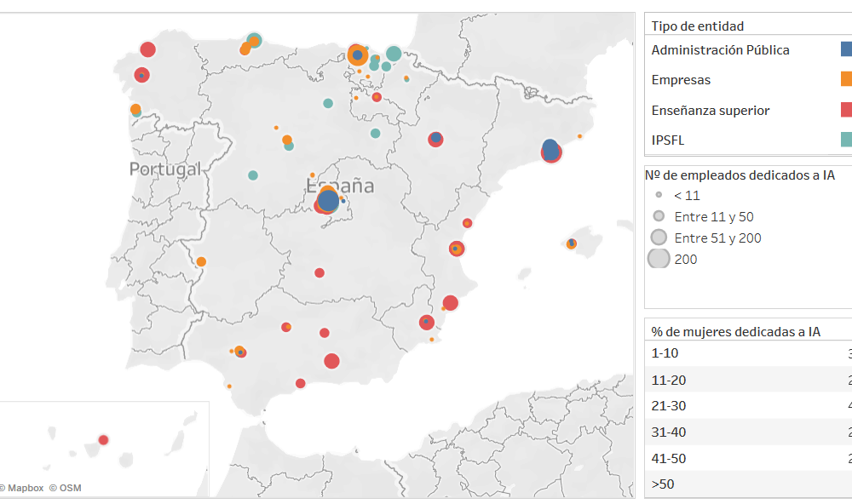Image resolution: width=852 pixels, height=504 pixels.
Task: Click the '>50' percentage row
Action: point(665,484)
